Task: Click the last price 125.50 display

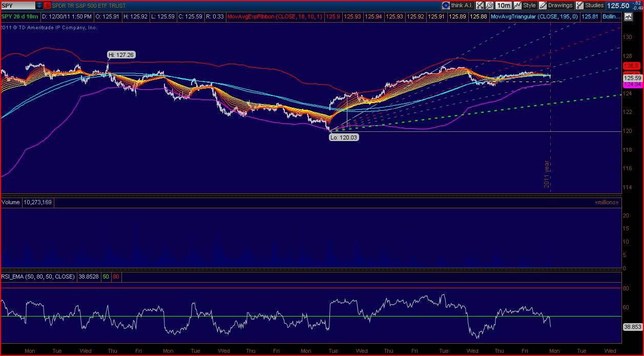Action: (617, 5)
